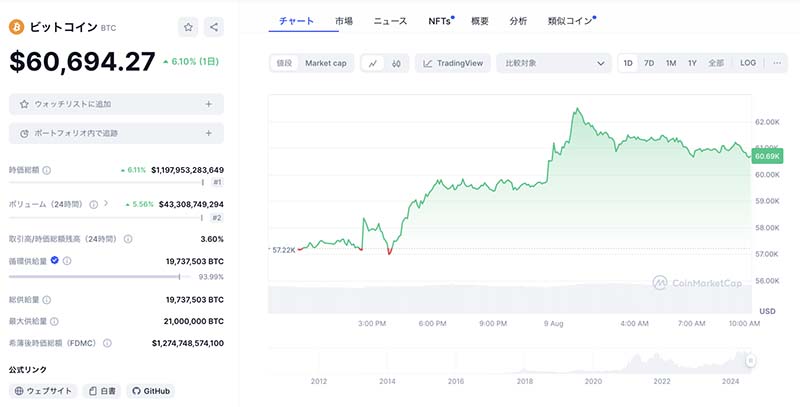
Task: Open the NFTs tab
Action: pyautogui.click(x=440, y=21)
